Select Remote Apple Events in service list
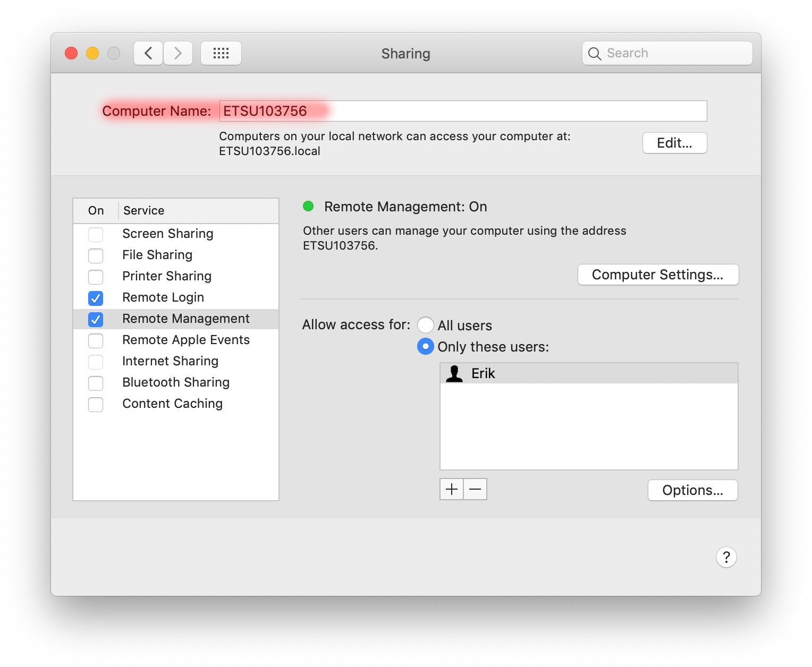The image size is (812, 667). click(185, 340)
